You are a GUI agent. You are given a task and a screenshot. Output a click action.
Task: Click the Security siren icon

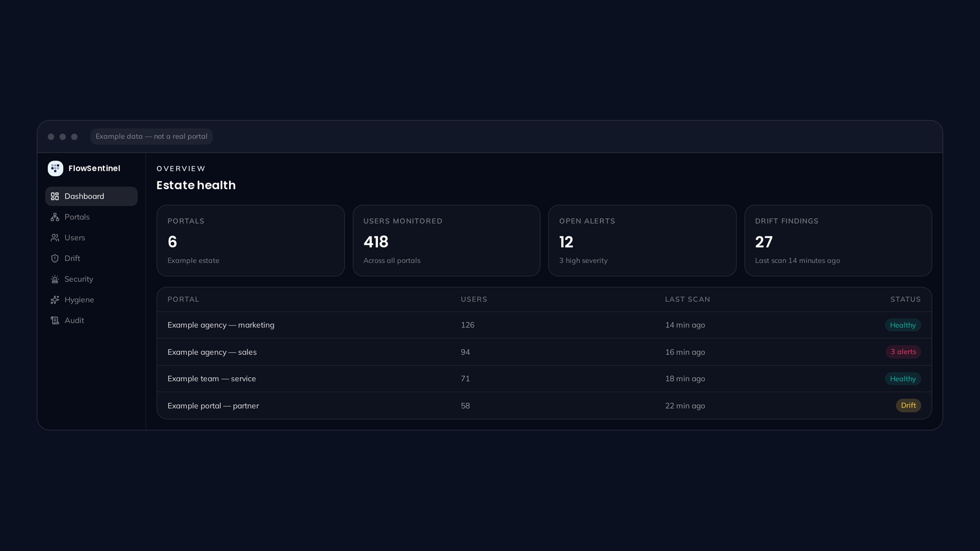(x=55, y=279)
